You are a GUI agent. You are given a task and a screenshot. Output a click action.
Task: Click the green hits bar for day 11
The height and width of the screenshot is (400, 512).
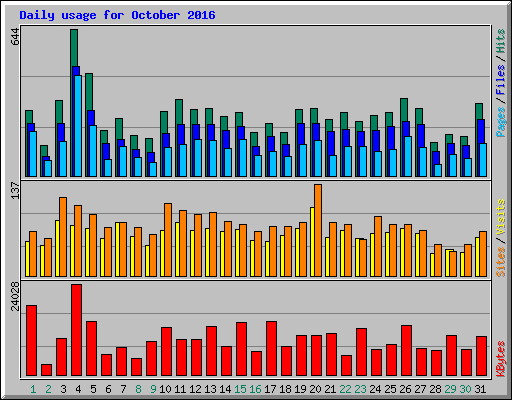tap(179, 112)
